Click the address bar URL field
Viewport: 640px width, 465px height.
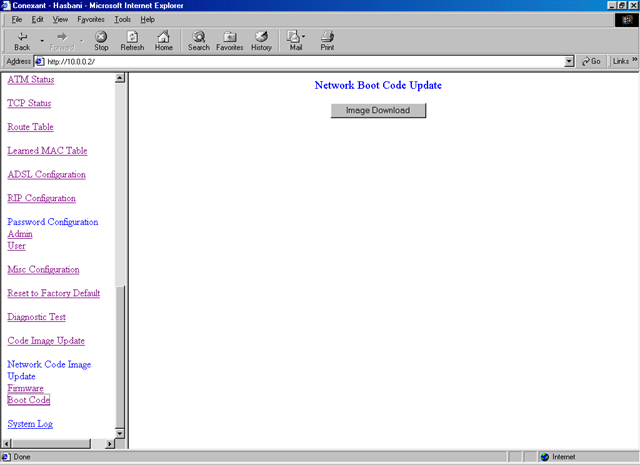pos(300,62)
